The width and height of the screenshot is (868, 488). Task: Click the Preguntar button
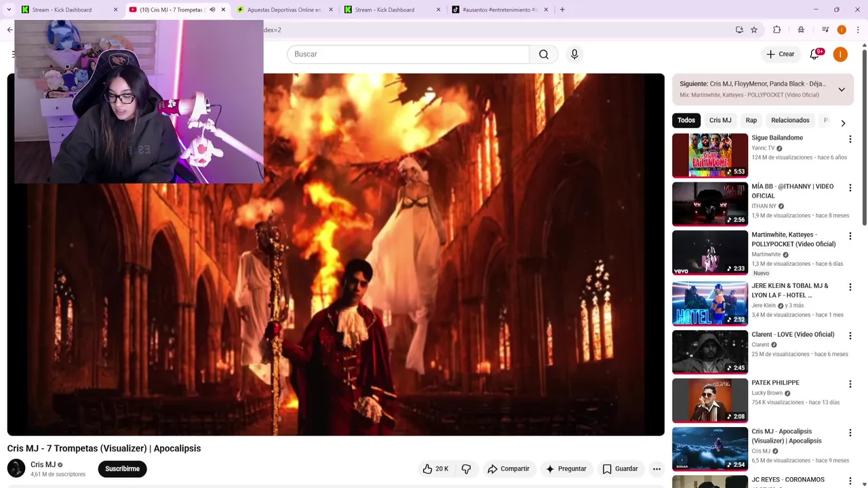tap(566, 469)
